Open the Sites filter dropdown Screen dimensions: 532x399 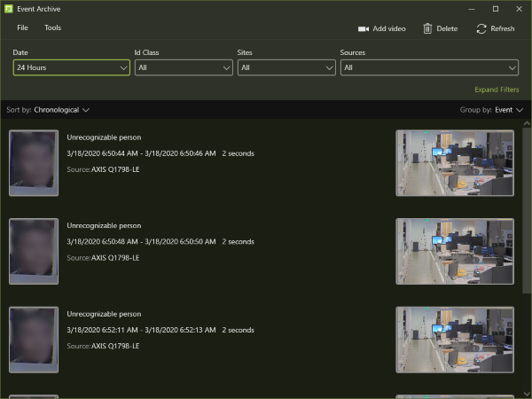tap(286, 67)
